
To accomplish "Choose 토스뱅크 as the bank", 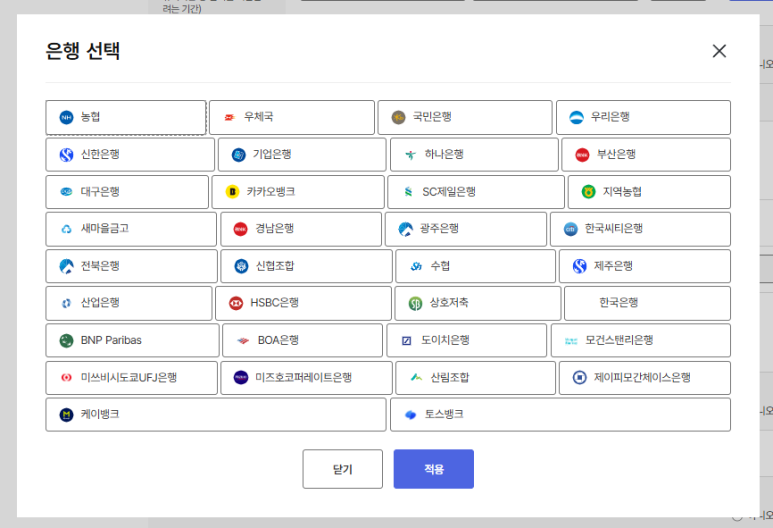I will pyautogui.click(x=560, y=415).
